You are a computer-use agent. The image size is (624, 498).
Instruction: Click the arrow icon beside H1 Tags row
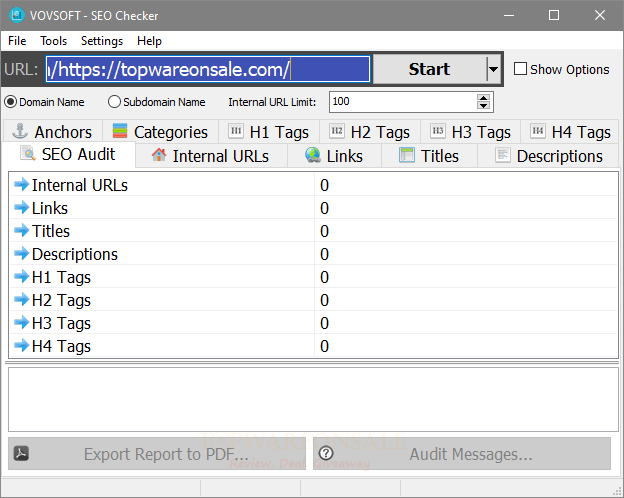pos(21,276)
